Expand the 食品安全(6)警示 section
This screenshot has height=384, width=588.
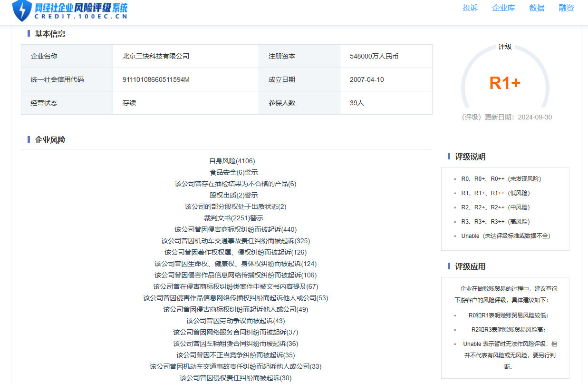[234, 172]
